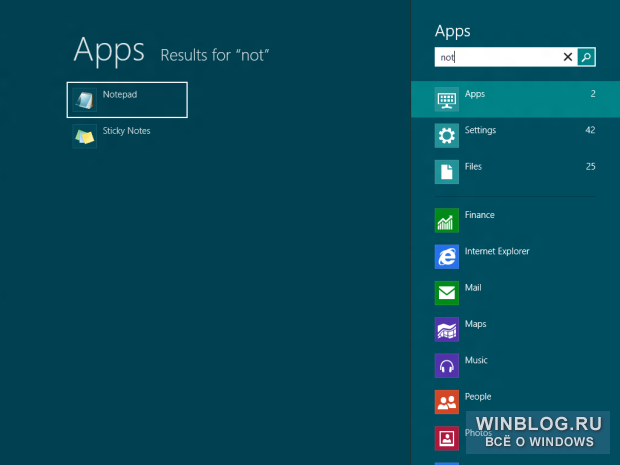
Task: Open the Notepad app icon
Action: pyautogui.click(x=85, y=100)
